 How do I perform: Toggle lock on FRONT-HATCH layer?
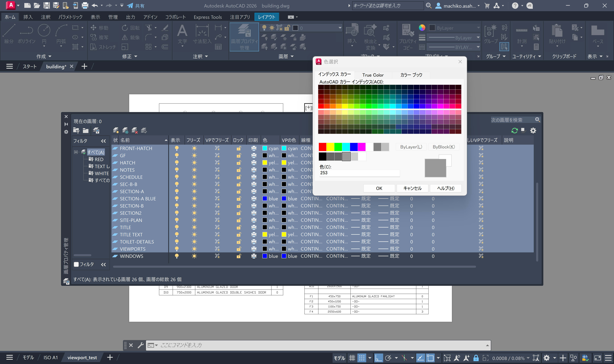point(238,148)
